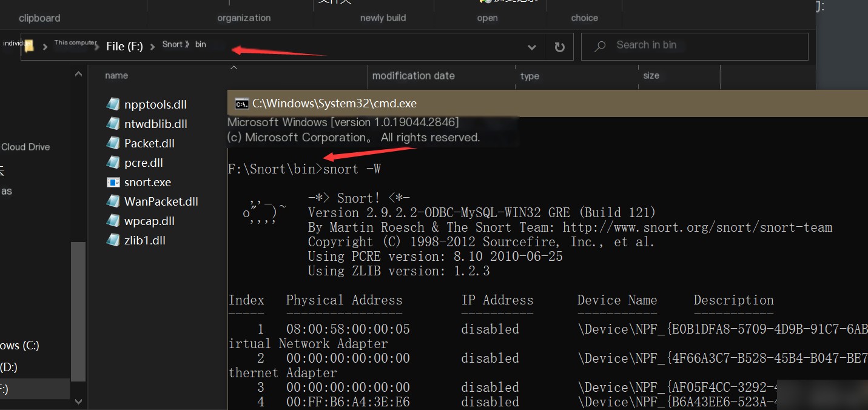Click the cmd.exe window title text
Image resolution: width=868 pixels, height=410 pixels.
335,104
